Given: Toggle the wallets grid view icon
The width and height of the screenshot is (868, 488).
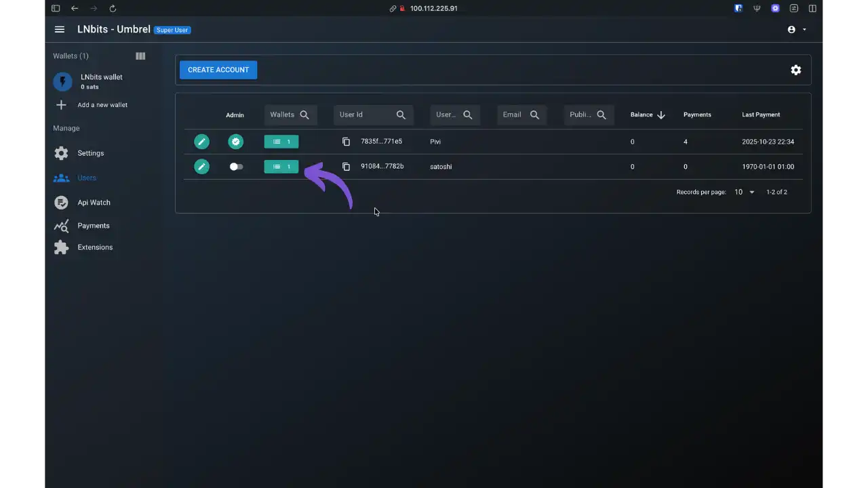Looking at the screenshot, I should pos(140,56).
